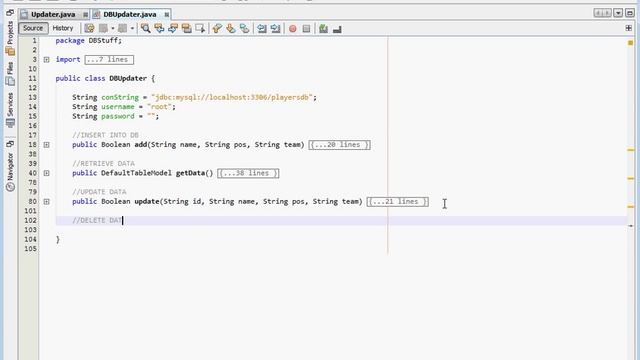Switch to the History view
The height and width of the screenshot is (360, 640).
[x=63, y=28]
